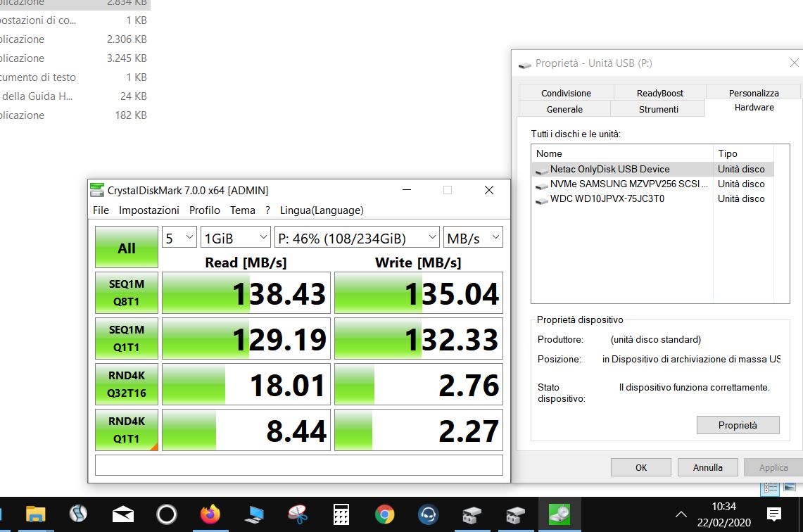Image resolution: width=803 pixels, height=532 pixels.
Task: Click CrystalDiskMark green taskbar icon
Action: 559,514
